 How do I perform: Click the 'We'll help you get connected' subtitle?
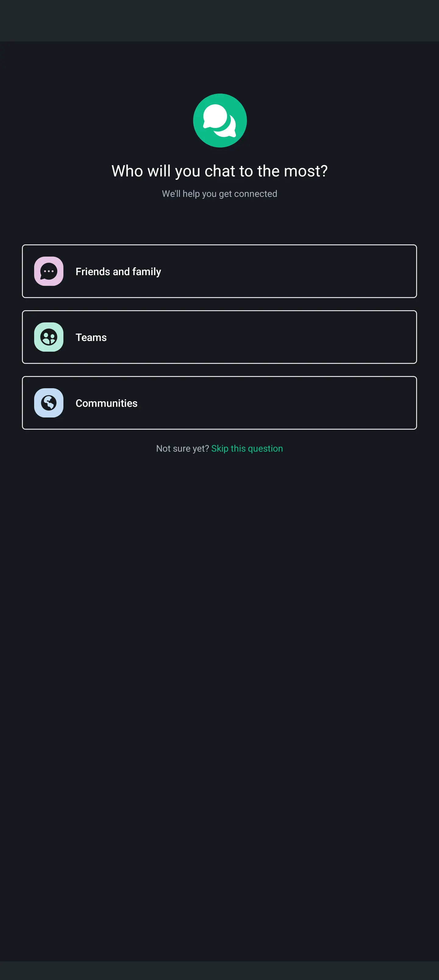pos(220,194)
